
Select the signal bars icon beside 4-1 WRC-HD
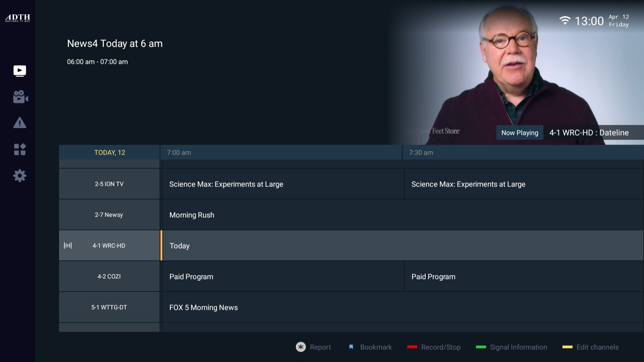68,245
